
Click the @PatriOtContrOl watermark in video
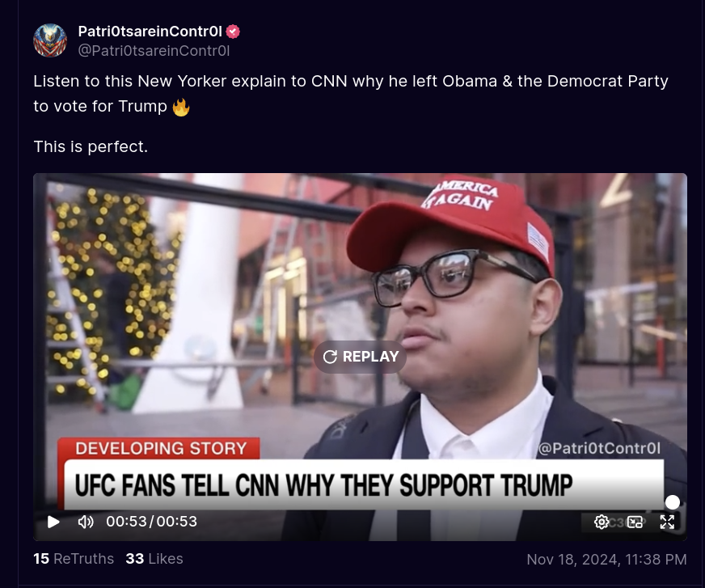[x=599, y=448]
